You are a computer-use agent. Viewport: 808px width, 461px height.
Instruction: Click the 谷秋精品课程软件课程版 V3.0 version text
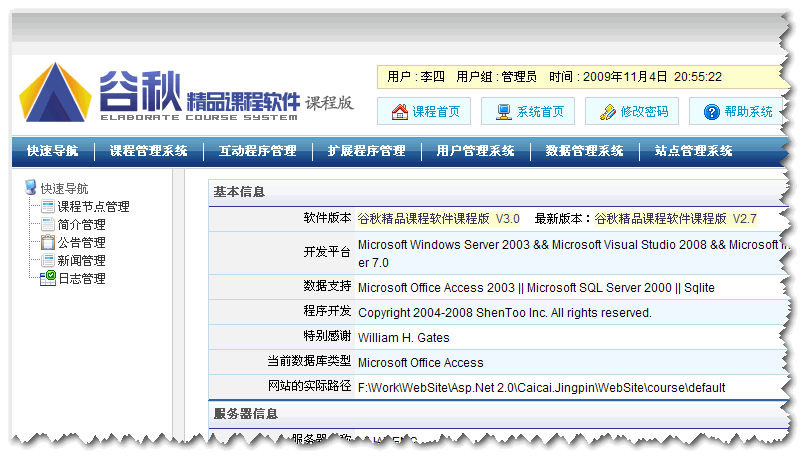(439, 219)
